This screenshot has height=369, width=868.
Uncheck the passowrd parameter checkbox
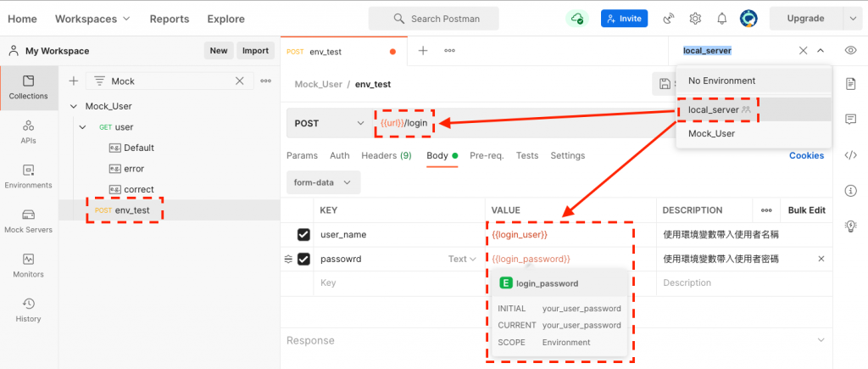tap(303, 259)
